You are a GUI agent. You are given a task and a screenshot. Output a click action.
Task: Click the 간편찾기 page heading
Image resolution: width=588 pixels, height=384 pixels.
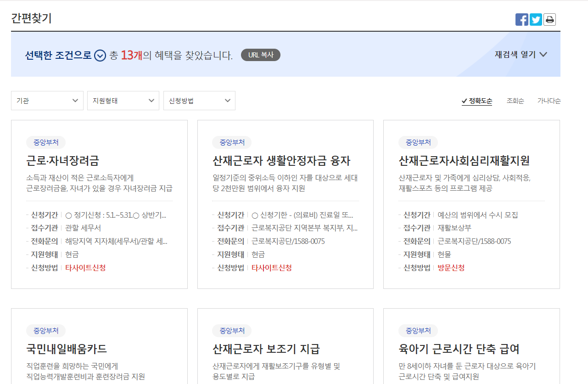[32, 18]
